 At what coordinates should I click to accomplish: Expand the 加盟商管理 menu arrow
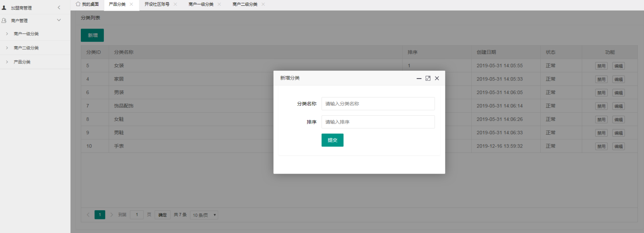pyautogui.click(x=59, y=7)
